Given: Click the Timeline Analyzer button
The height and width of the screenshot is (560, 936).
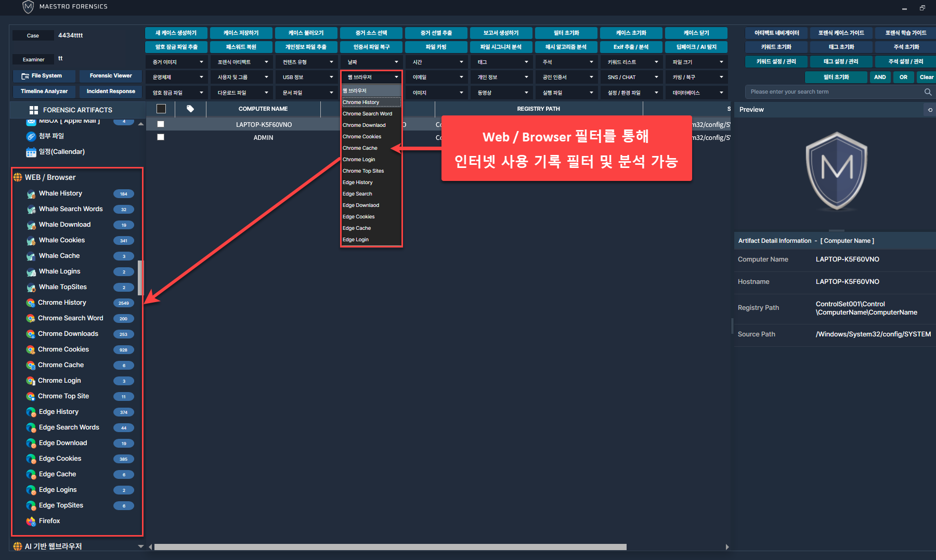Looking at the screenshot, I should point(44,92).
